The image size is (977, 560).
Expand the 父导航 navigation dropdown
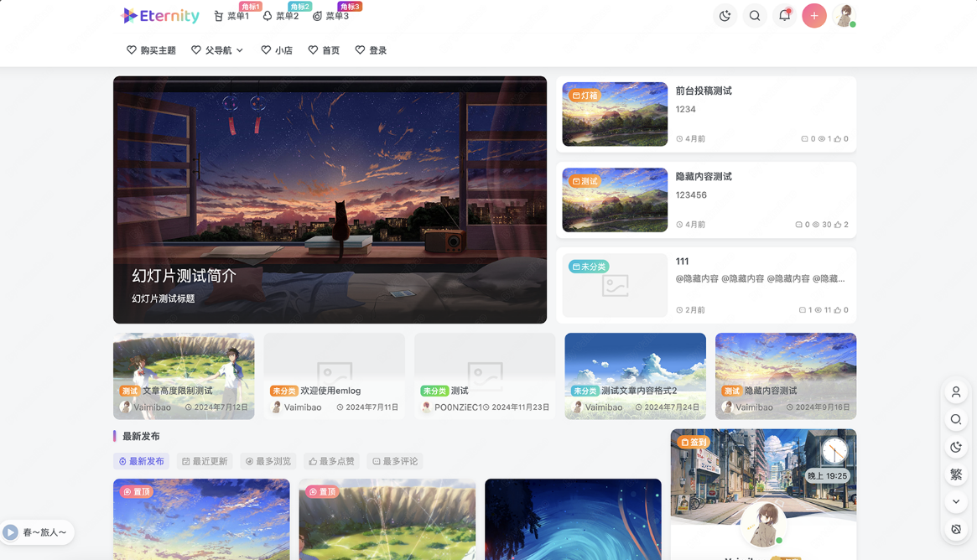pyautogui.click(x=216, y=49)
